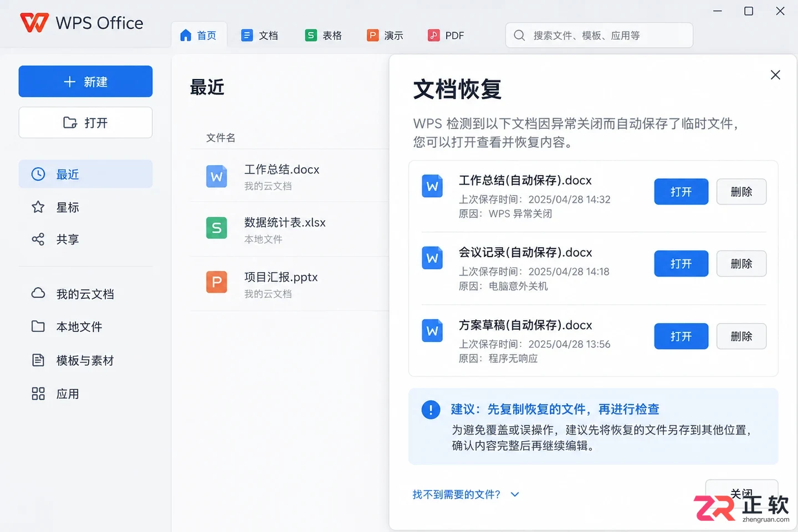This screenshot has width=798, height=532.
Task: Open recovered 工作总结(自动保存).docx
Action: point(681,192)
